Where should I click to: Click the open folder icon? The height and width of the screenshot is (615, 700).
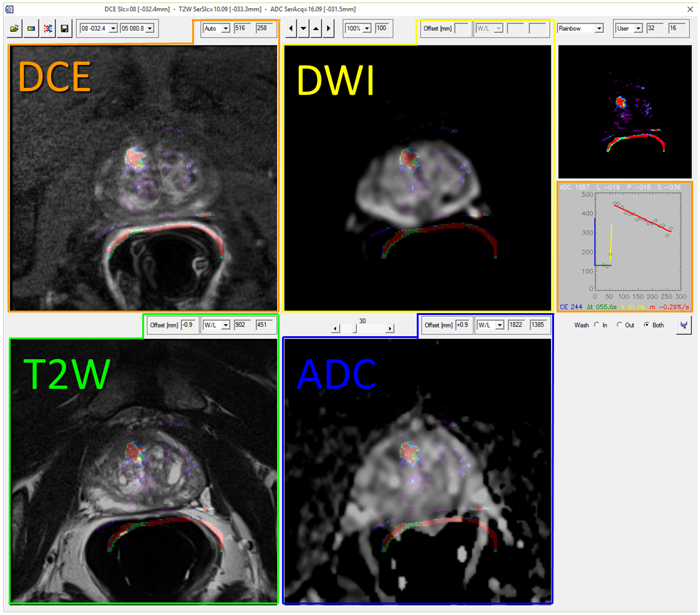coord(15,29)
